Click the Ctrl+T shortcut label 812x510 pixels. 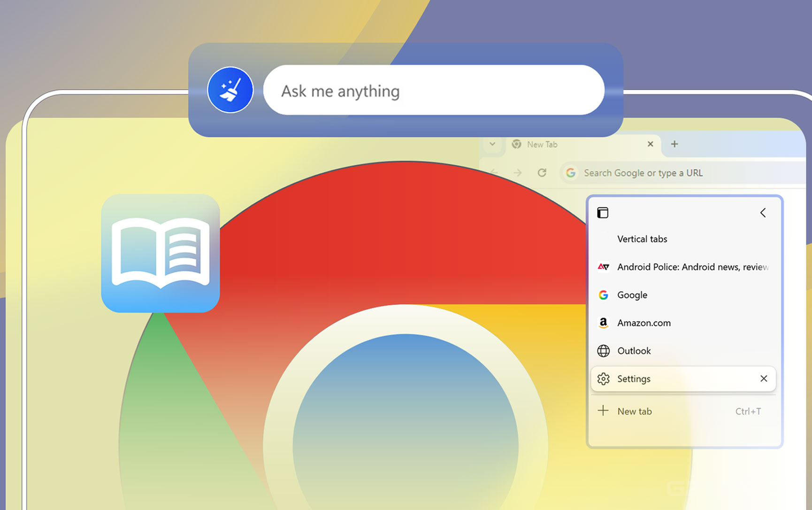point(748,411)
